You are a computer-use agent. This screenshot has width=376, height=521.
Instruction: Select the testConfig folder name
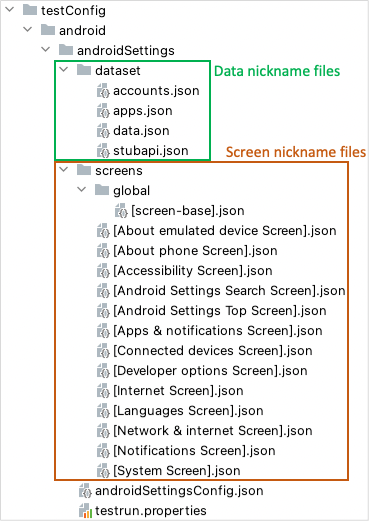[73, 10]
